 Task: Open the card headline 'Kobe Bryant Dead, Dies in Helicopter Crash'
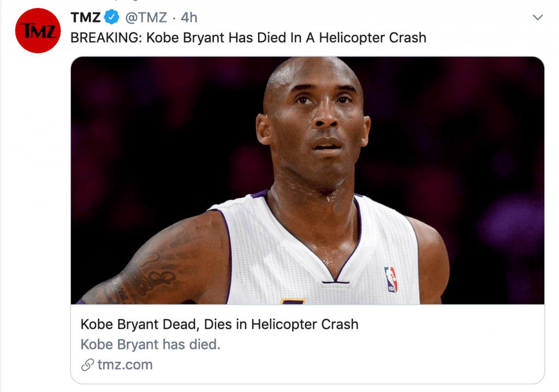point(219,324)
